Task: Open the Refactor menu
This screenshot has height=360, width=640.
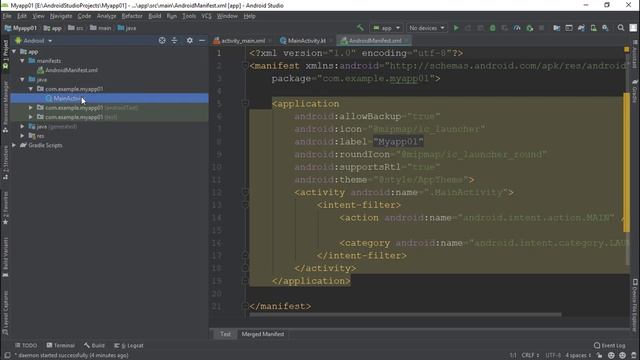Action: click(x=132, y=16)
